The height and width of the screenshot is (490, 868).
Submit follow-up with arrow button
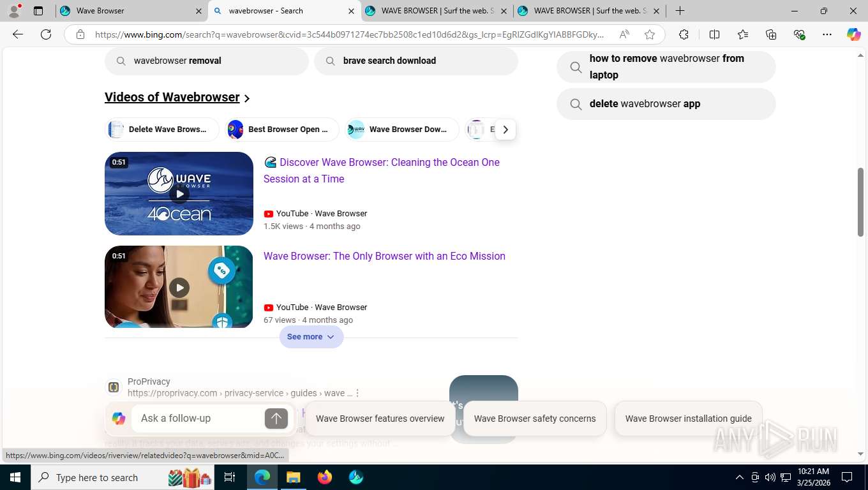(x=276, y=419)
